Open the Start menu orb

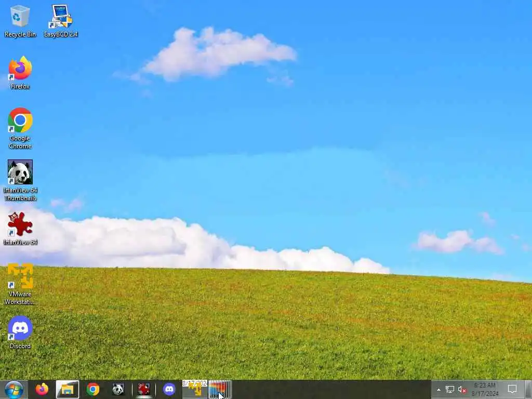click(14, 390)
